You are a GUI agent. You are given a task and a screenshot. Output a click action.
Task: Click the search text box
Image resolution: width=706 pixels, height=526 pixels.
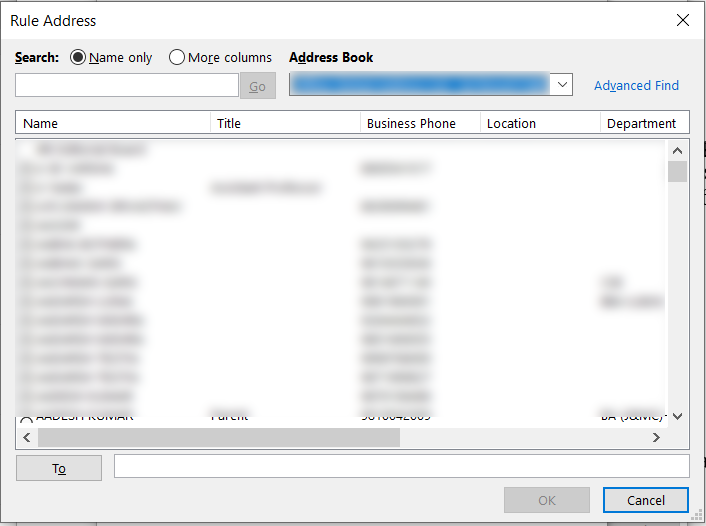click(x=126, y=86)
